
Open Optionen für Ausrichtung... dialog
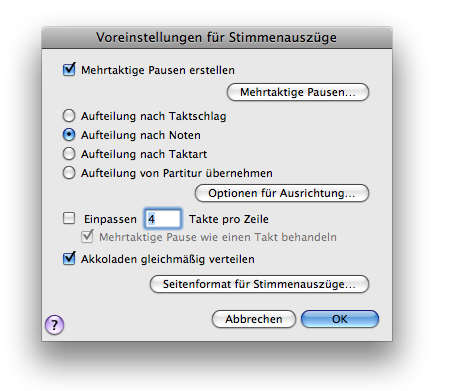tap(282, 193)
